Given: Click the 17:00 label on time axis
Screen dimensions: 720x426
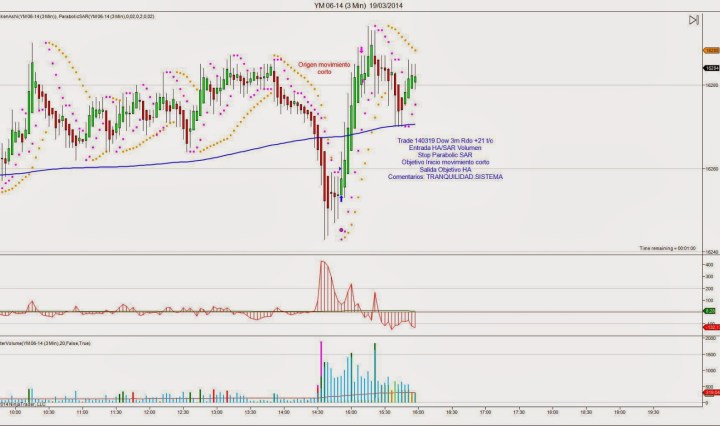Looking at the screenshot, I should 485,411.
